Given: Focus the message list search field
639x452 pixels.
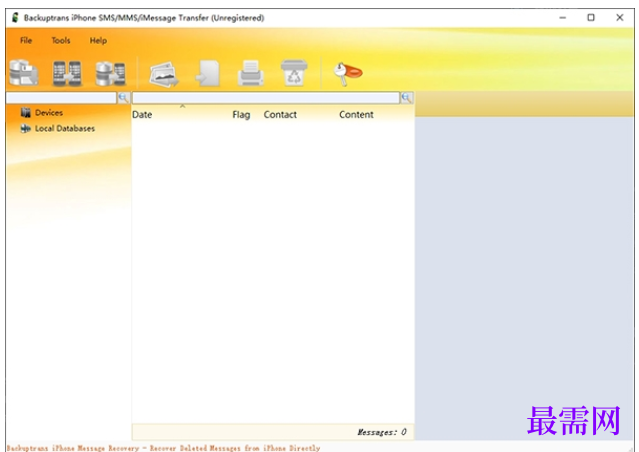Looking at the screenshot, I should point(266,98).
